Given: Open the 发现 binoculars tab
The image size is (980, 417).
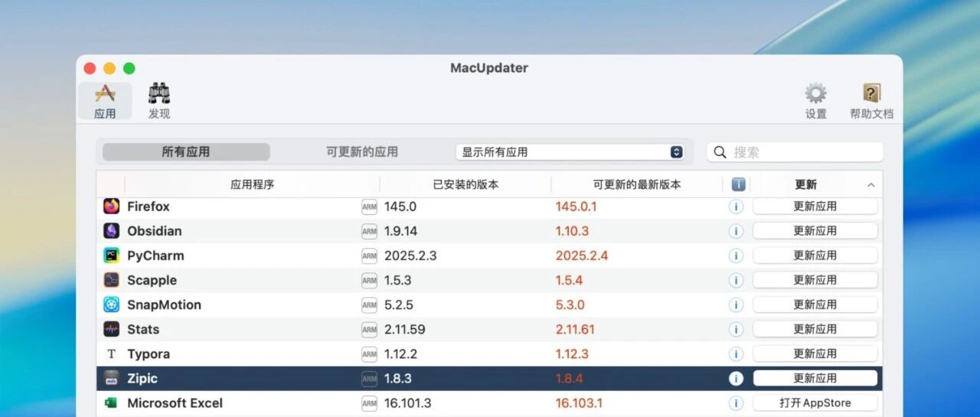Looking at the screenshot, I should point(159,102).
